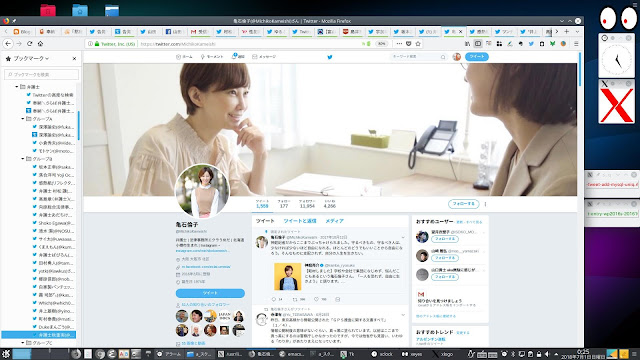Follow the second recommended user
Viewport: 640px width, 360px height.
tap(444, 258)
